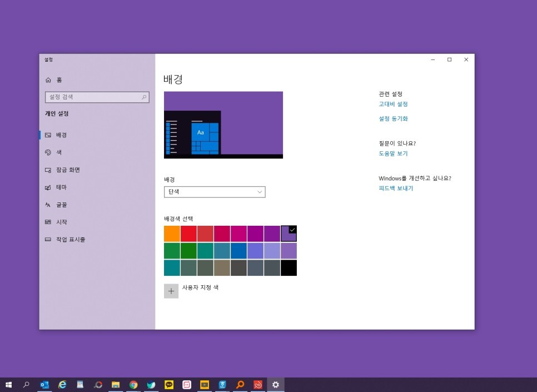Maximize the 설정 window
The width and height of the screenshot is (537, 392).
[449, 59]
